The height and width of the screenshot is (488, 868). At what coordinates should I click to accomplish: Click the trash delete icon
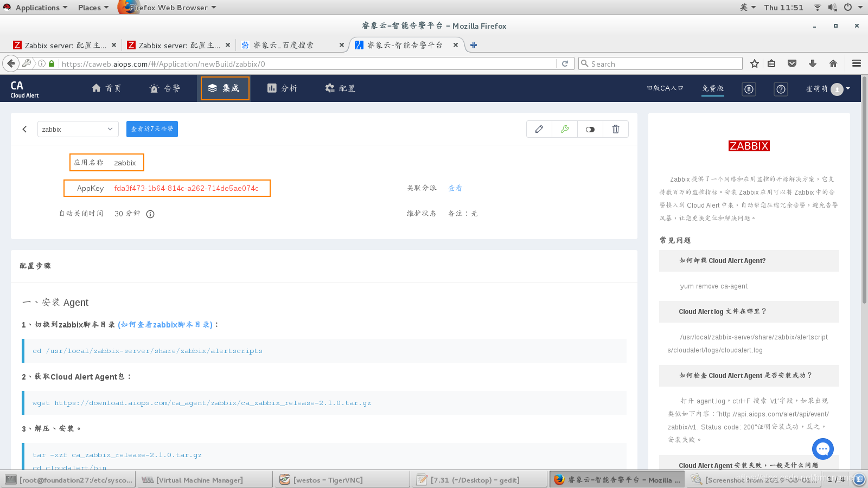point(616,129)
